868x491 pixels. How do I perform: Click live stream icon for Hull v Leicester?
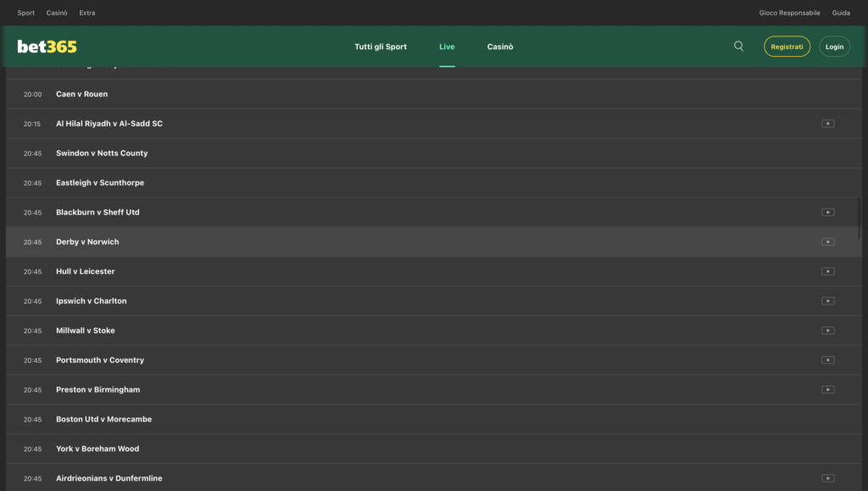point(827,271)
